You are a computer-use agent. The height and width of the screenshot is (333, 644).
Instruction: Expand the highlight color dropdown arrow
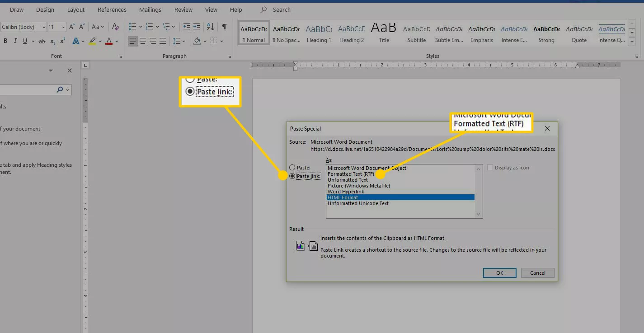[100, 41]
